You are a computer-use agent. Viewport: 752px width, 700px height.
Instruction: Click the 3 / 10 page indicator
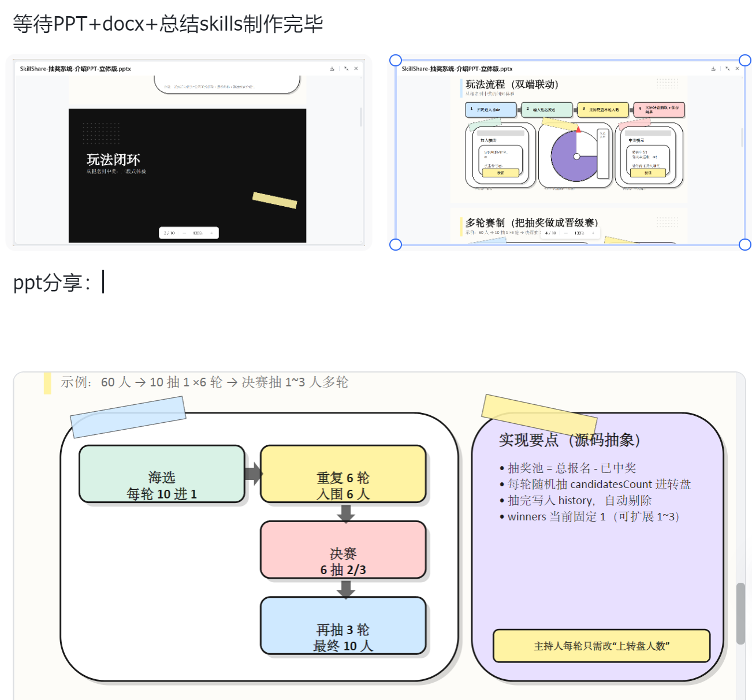pos(169,233)
